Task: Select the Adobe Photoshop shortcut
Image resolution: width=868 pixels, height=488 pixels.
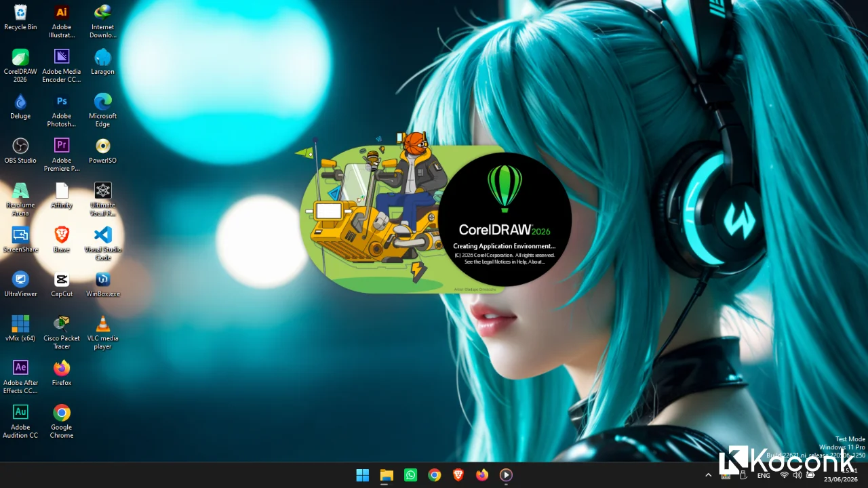Action: pos(62,110)
